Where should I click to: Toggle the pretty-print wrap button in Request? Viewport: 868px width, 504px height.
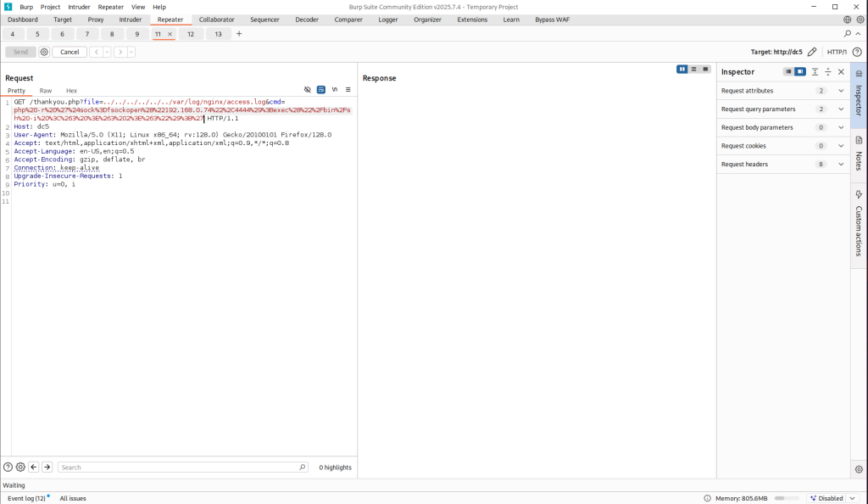321,90
